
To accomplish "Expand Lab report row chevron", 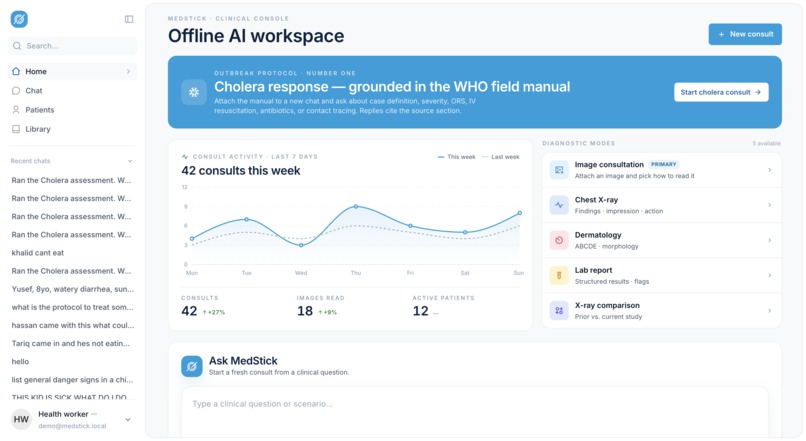I will (770, 275).
